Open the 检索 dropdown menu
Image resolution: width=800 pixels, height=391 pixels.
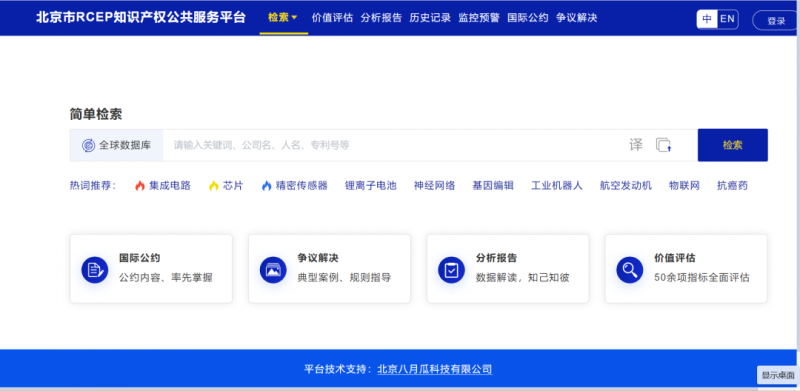(283, 18)
